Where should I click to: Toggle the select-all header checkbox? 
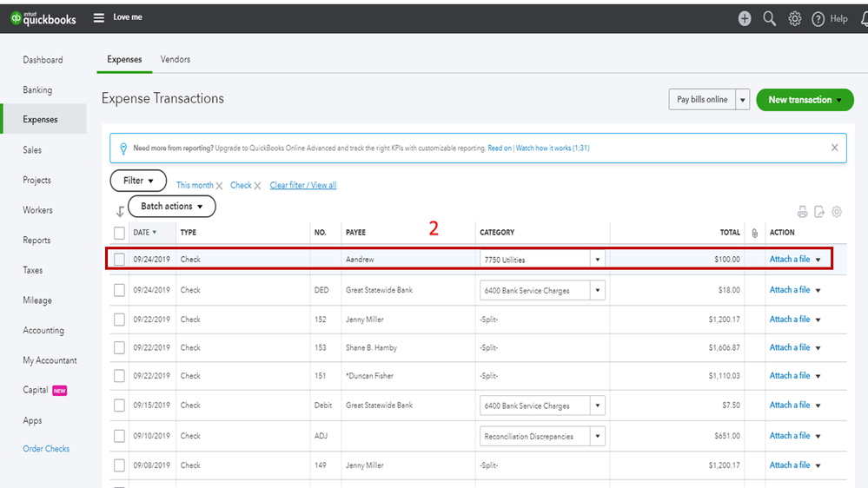click(119, 233)
